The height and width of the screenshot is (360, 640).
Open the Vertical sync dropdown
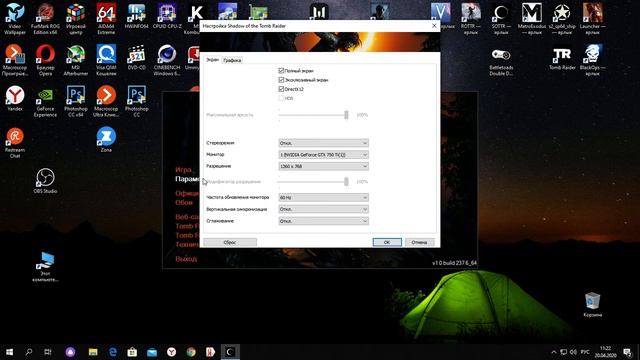click(x=323, y=209)
